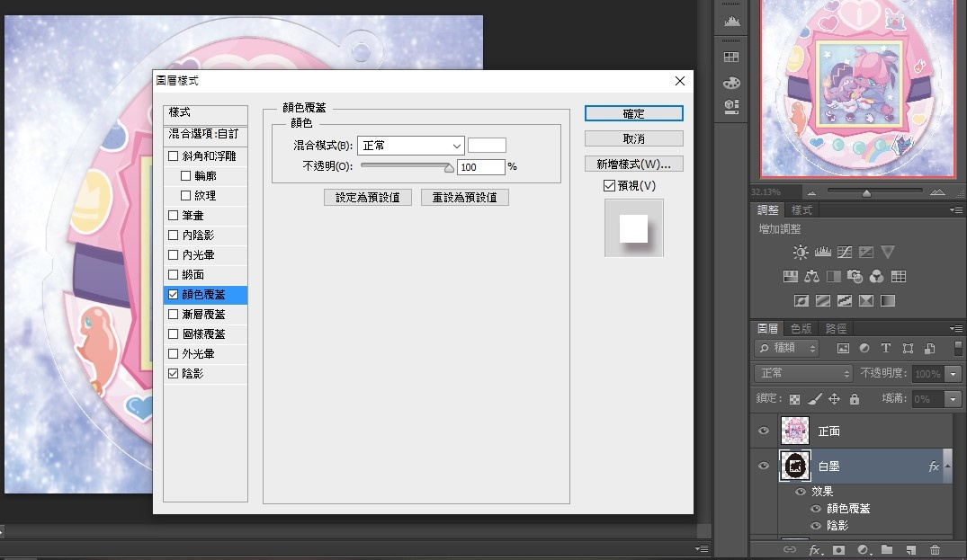Add a Threshold adjustment
Viewport: 967px width, 560px height.
click(845, 300)
